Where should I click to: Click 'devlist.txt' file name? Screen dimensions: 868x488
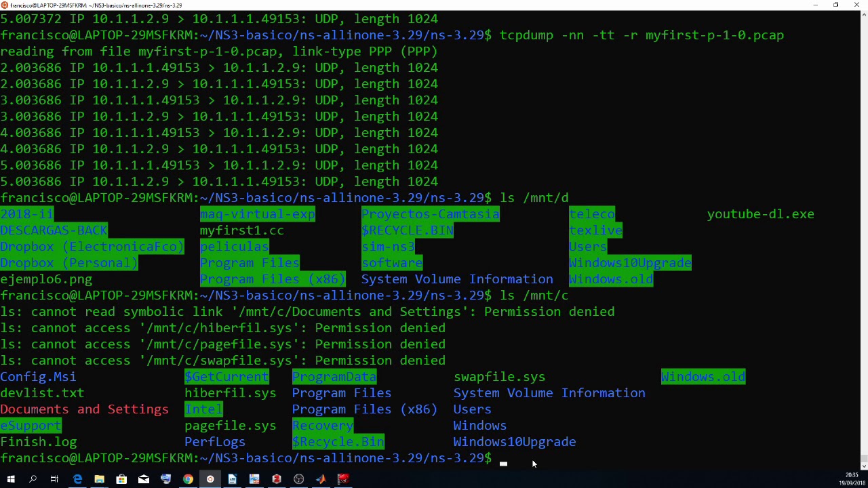[x=42, y=393]
